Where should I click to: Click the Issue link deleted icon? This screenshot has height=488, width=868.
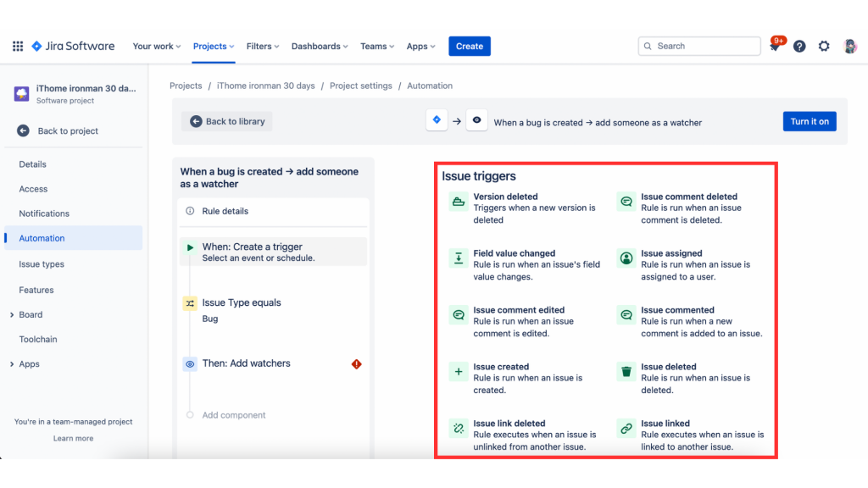[459, 428]
